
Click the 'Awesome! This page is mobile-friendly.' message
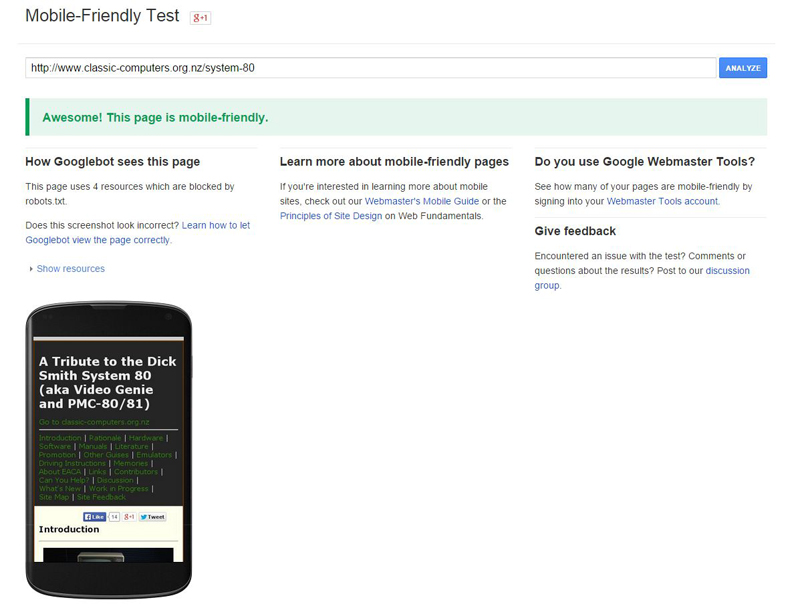[155, 117]
